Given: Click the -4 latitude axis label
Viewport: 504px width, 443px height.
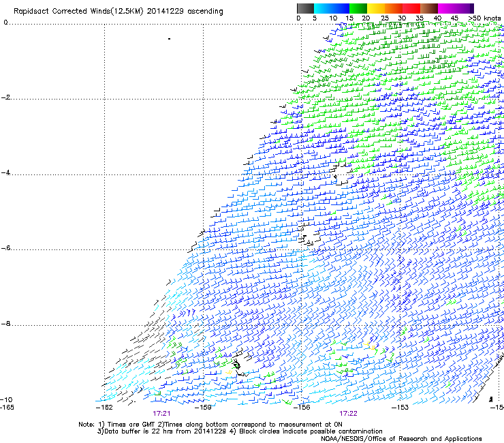Looking at the screenshot, I should click(x=6, y=172).
